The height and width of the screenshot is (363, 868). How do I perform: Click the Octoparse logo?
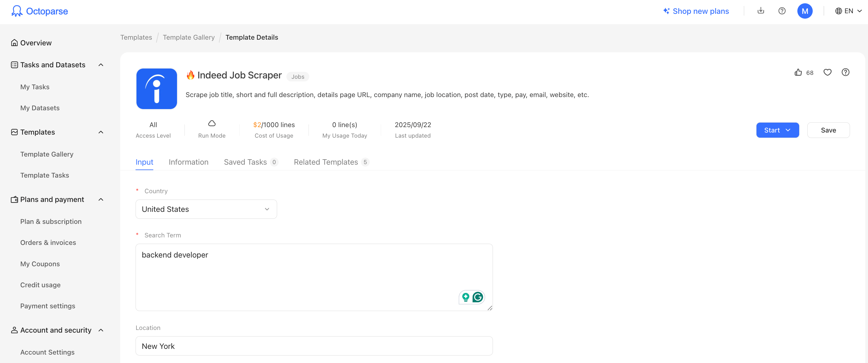tap(39, 11)
